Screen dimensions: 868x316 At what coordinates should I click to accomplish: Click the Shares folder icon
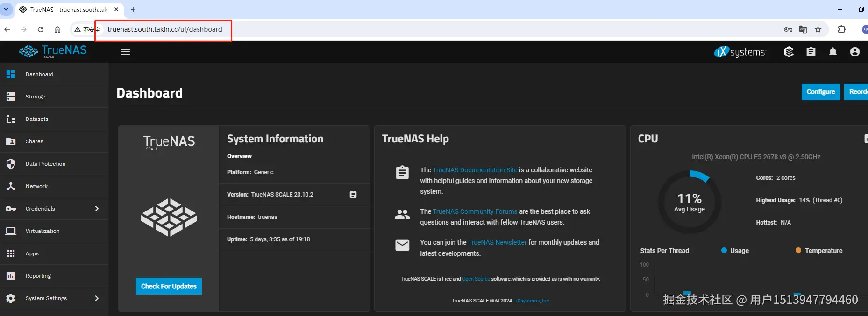pyautogui.click(x=11, y=141)
